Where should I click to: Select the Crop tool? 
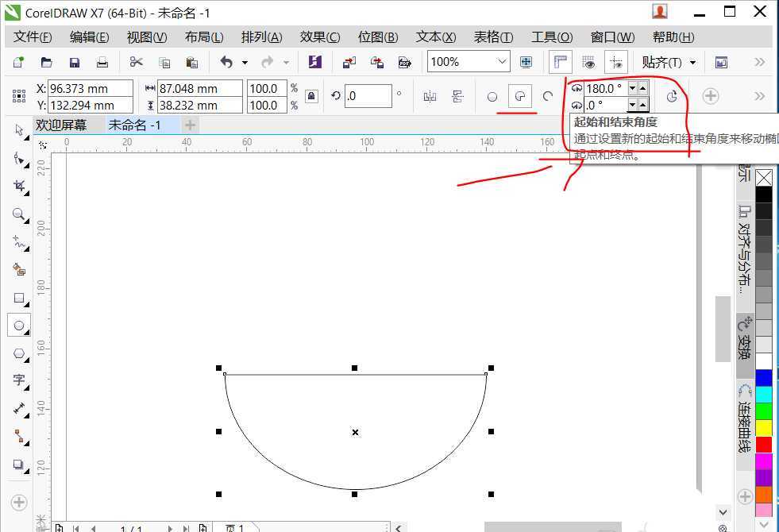[x=18, y=187]
